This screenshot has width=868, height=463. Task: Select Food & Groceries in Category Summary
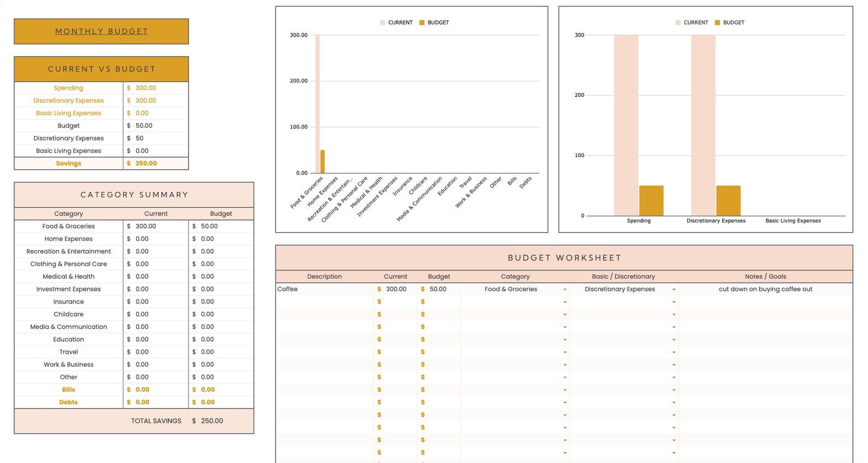click(68, 226)
